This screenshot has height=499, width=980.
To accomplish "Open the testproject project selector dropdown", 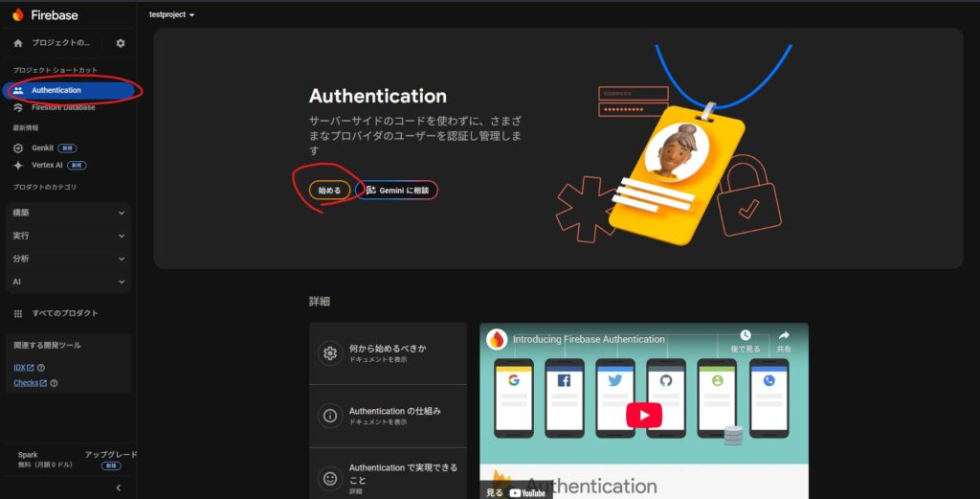I will pos(171,14).
